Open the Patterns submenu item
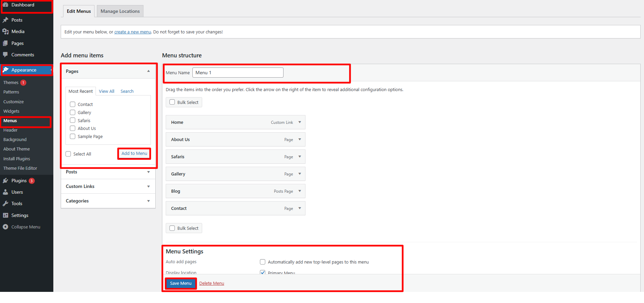 11,92
